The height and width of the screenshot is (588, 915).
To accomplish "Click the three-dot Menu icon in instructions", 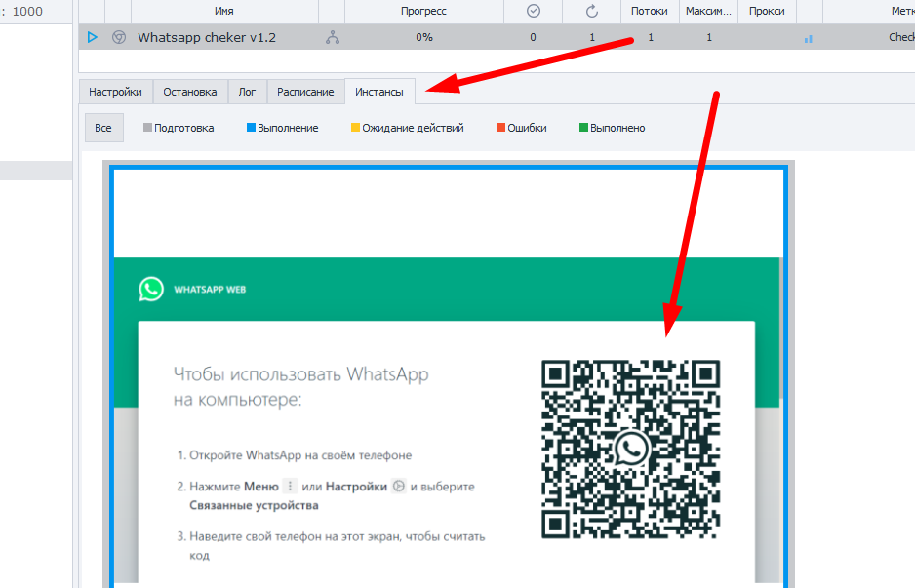I will tap(290, 486).
